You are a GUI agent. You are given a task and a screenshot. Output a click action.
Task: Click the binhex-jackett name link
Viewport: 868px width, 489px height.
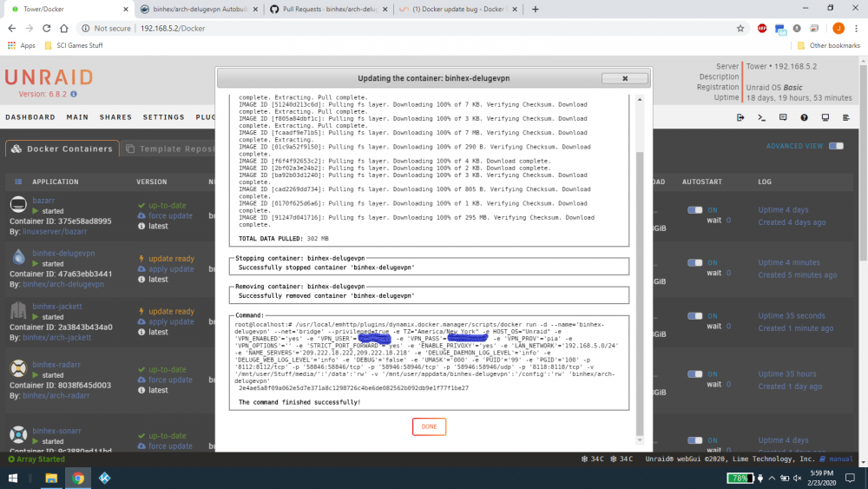57,307
